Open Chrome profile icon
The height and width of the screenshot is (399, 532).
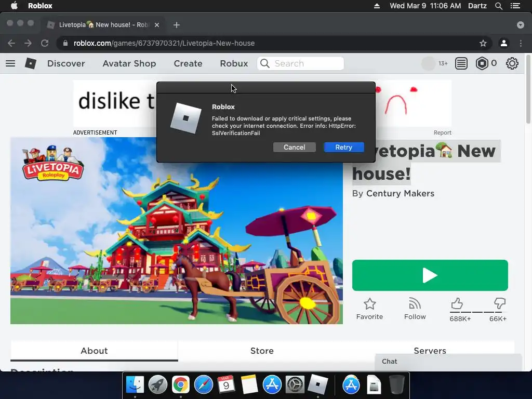(x=504, y=43)
